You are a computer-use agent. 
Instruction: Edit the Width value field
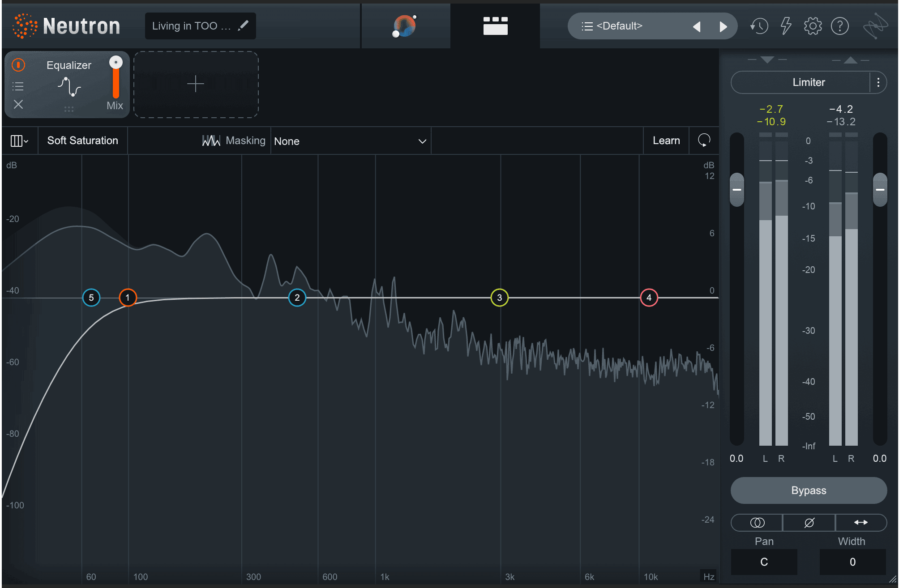(x=852, y=562)
